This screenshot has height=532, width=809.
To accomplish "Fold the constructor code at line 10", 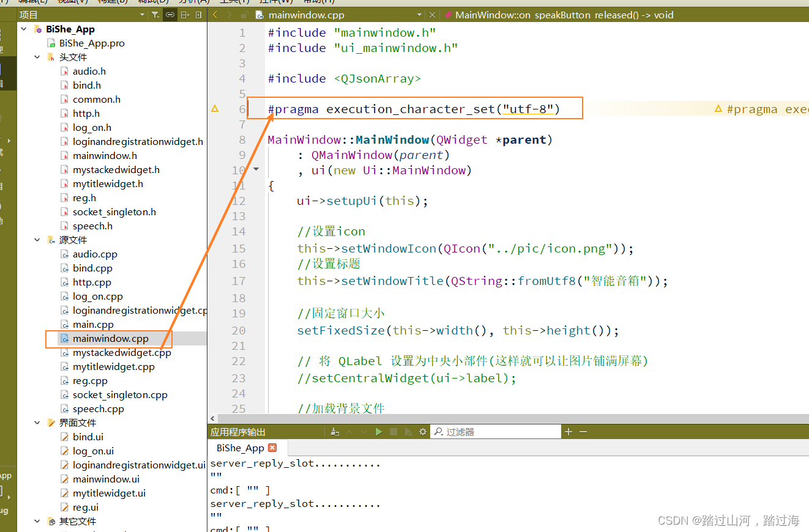I will (x=256, y=169).
